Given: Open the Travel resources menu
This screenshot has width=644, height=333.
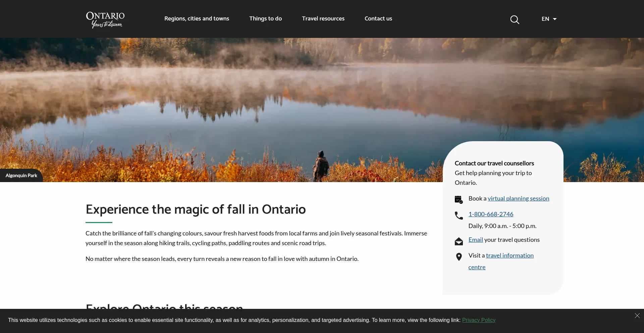Looking at the screenshot, I should (x=323, y=18).
